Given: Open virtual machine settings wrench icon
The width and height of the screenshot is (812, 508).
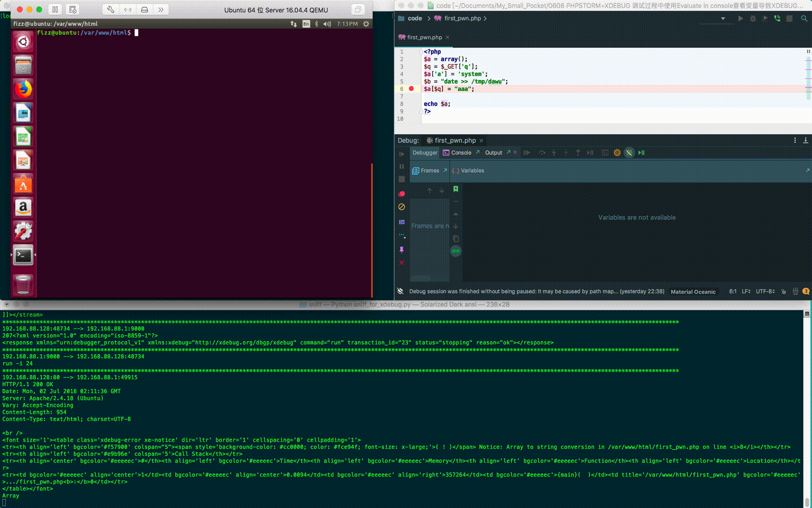Looking at the screenshot, I should (x=111, y=9).
